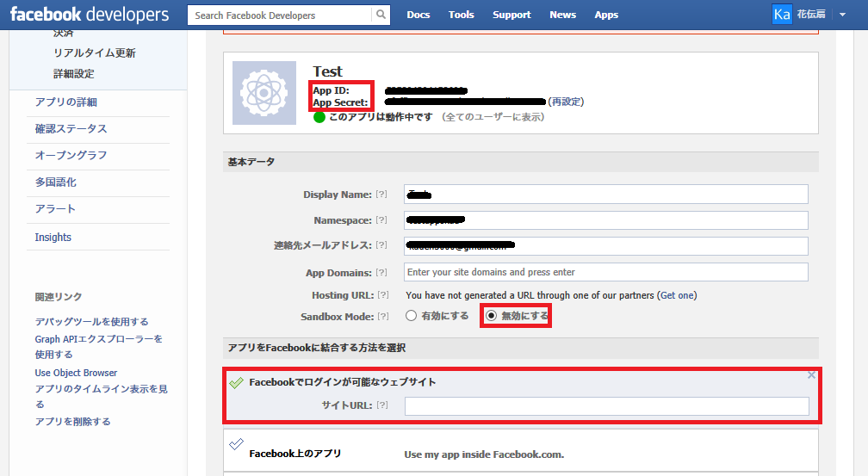Viewport: 868px width, 476px height.
Task: Open アラート in the sidebar
Action: [x=55, y=208]
